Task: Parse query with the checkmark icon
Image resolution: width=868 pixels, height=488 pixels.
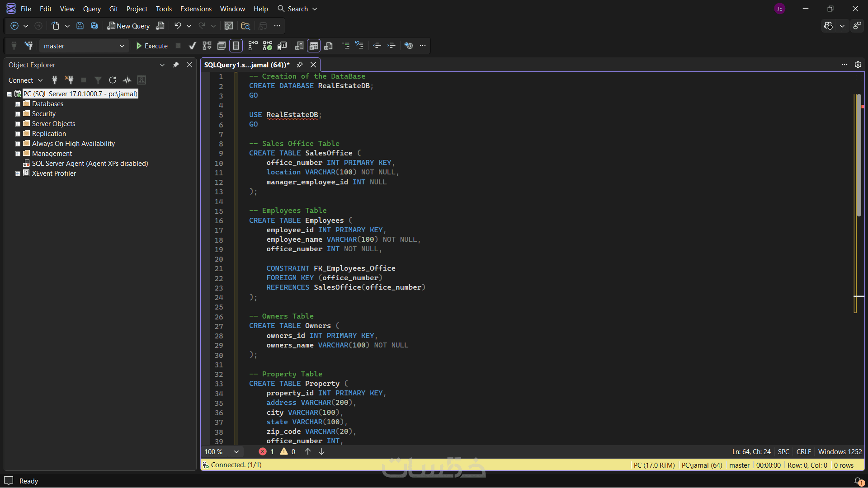Action: [x=193, y=46]
